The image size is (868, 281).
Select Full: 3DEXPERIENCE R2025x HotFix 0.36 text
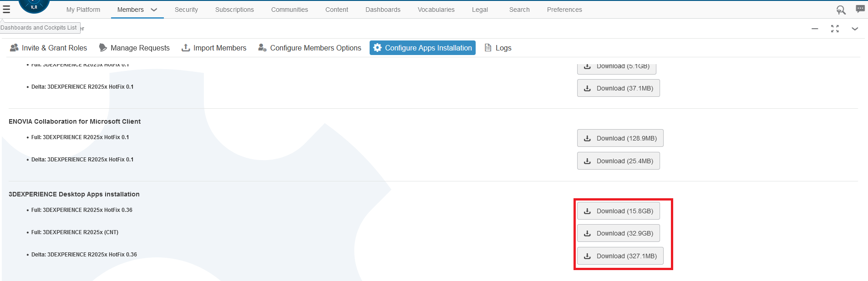tap(82, 210)
